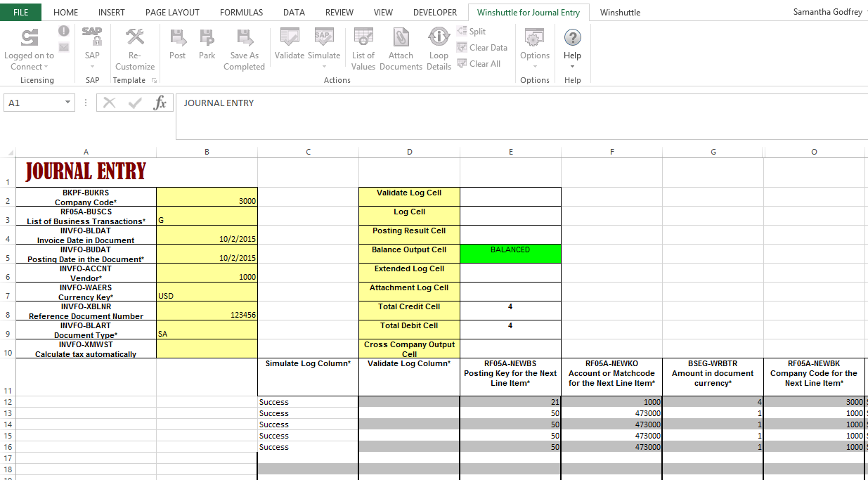Click the Park icon

[x=207, y=38]
